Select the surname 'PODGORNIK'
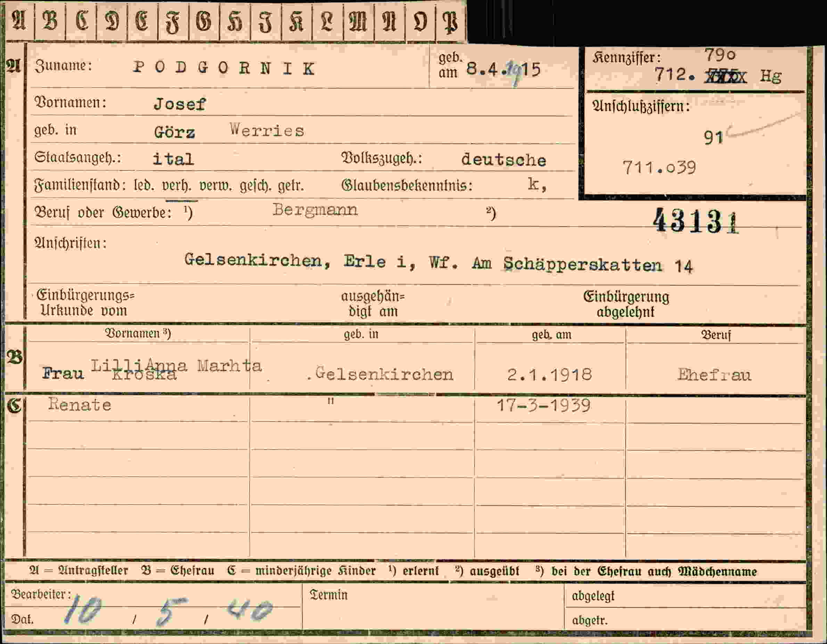 point(224,68)
